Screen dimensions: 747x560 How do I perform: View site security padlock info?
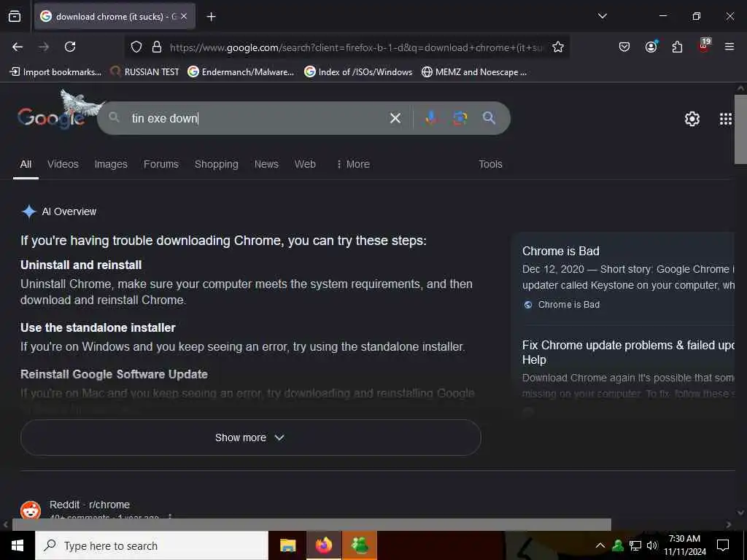point(157,47)
